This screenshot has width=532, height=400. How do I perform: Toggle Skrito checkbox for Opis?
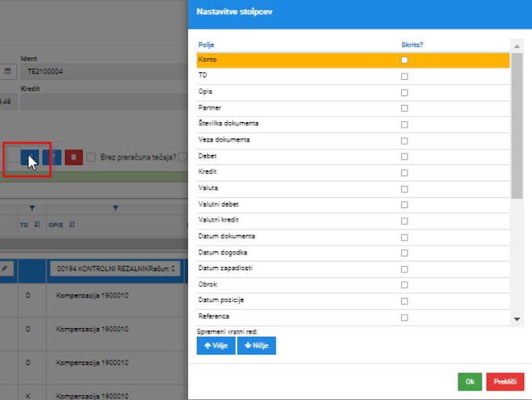[x=404, y=92]
